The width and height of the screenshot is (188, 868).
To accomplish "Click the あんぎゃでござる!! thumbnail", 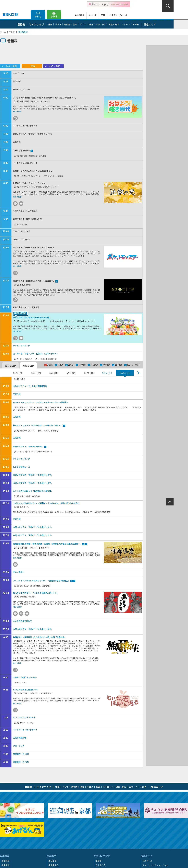I will pyautogui.click(x=123, y=602).
